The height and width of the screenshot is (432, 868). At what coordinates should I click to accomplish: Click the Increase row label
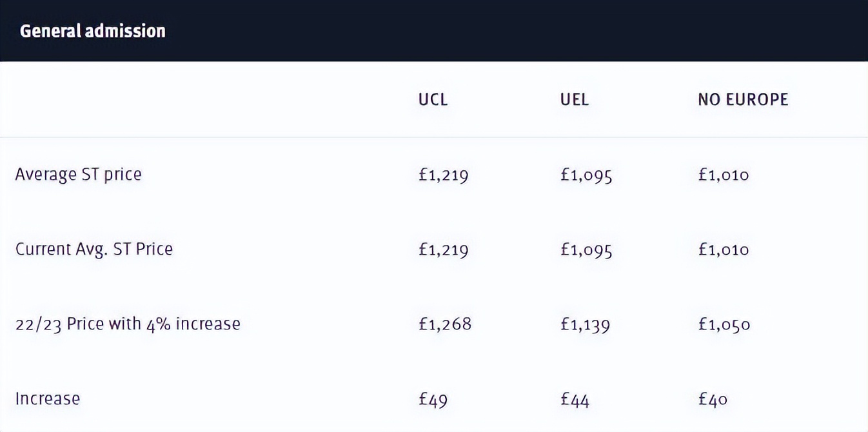[48, 398]
